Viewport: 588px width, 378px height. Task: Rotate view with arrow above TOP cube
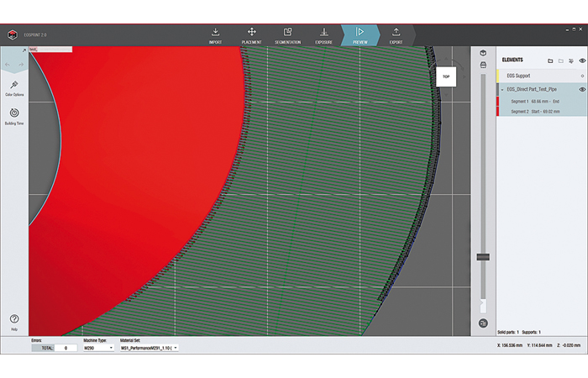[446, 59]
